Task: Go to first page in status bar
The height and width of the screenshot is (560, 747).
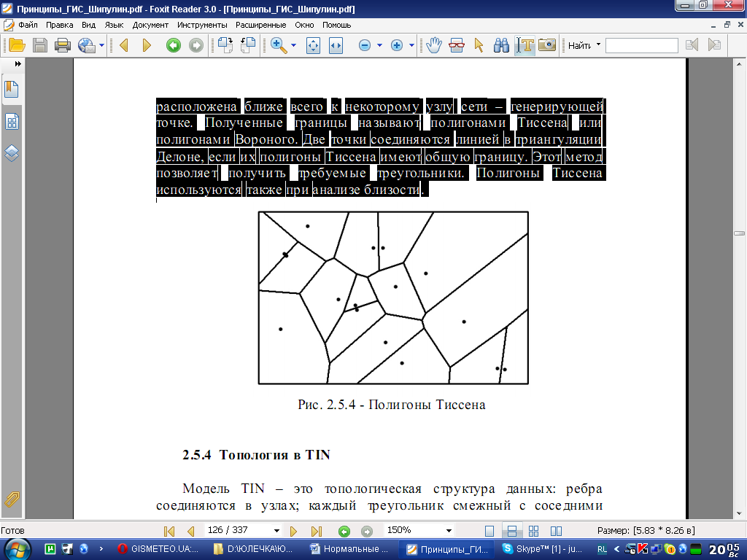Action: tap(169, 531)
